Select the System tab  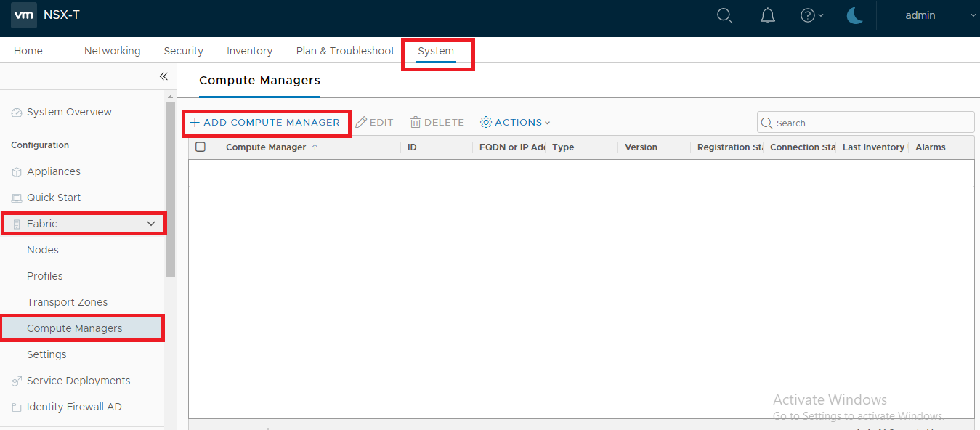point(436,52)
